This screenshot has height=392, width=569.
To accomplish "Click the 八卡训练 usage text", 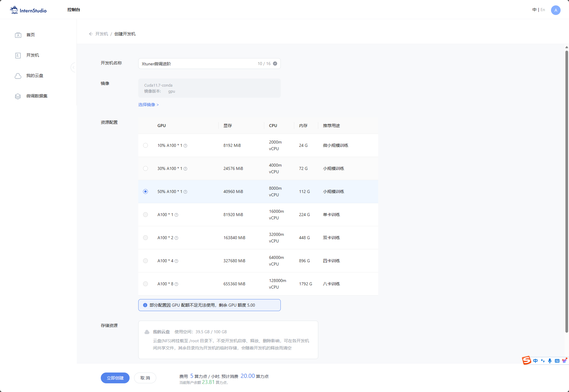I will [331, 284].
